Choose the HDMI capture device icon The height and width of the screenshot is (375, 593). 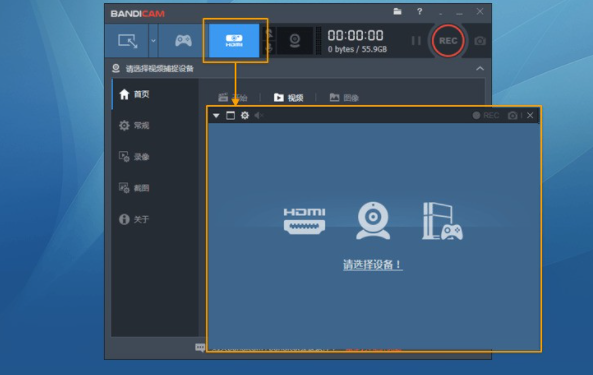[x=304, y=221]
